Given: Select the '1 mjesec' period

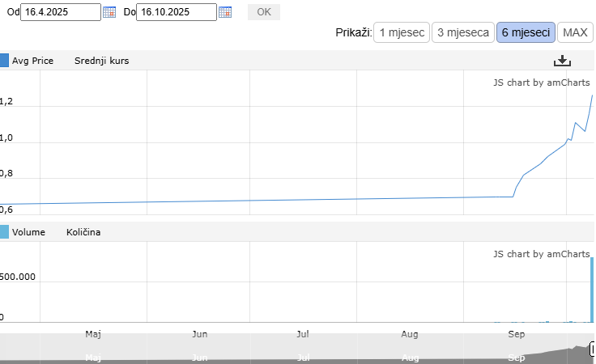Looking at the screenshot, I should pos(402,32).
